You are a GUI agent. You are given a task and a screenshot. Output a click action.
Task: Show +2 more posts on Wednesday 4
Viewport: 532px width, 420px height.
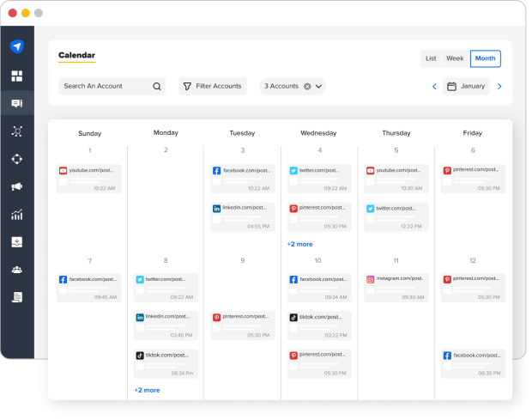point(300,244)
